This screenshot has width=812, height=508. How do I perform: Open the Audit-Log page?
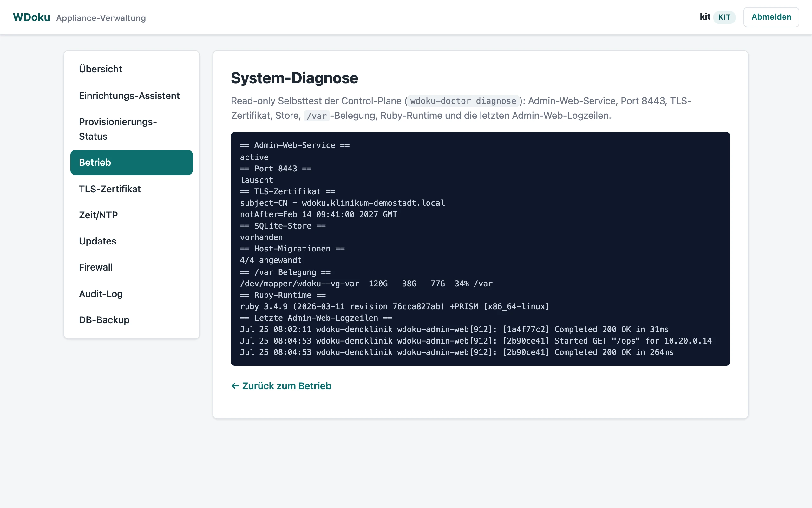pyautogui.click(x=132, y=294)
